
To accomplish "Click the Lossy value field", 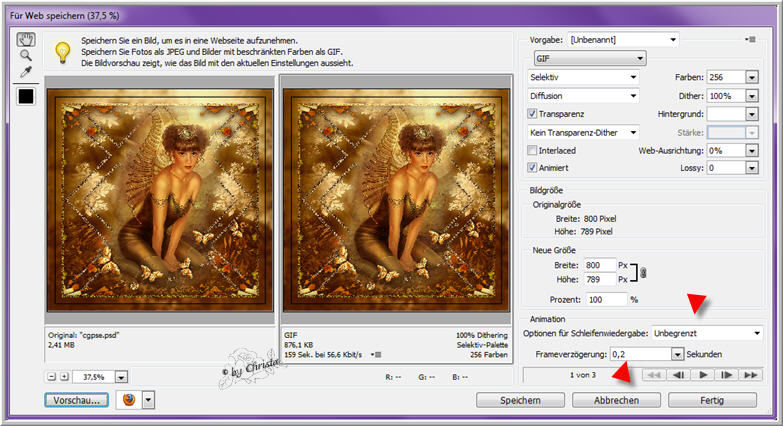I will pos(727,168).
